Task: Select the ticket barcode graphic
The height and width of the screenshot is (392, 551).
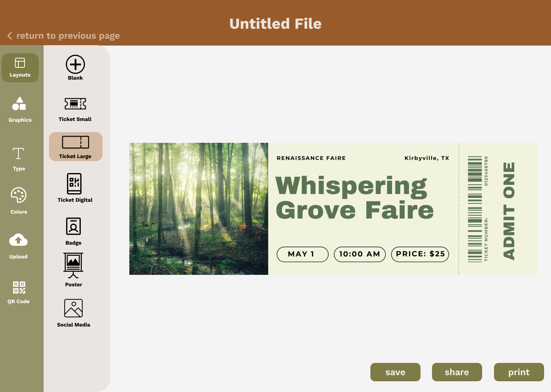Action: [x=475, y=209]
